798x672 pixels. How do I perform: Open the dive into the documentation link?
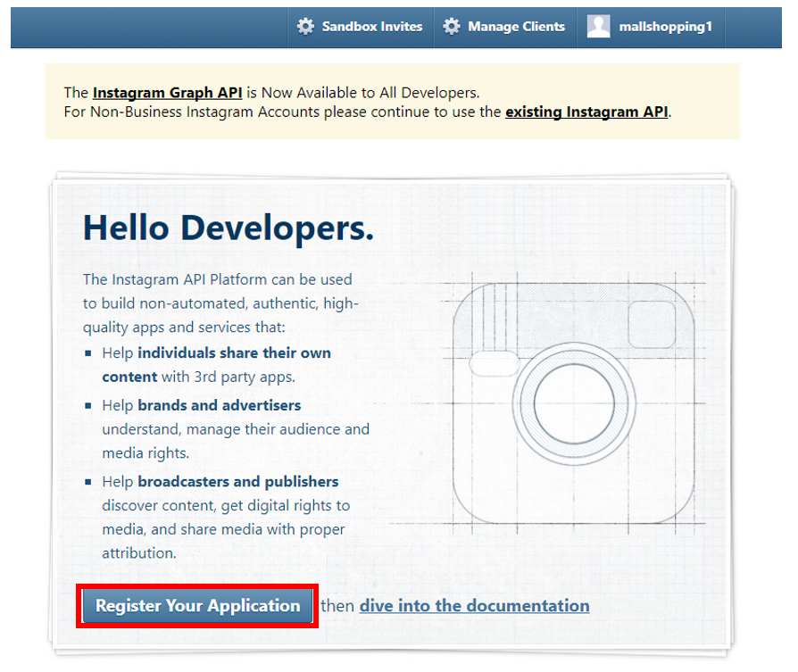(x=474, y=606)
